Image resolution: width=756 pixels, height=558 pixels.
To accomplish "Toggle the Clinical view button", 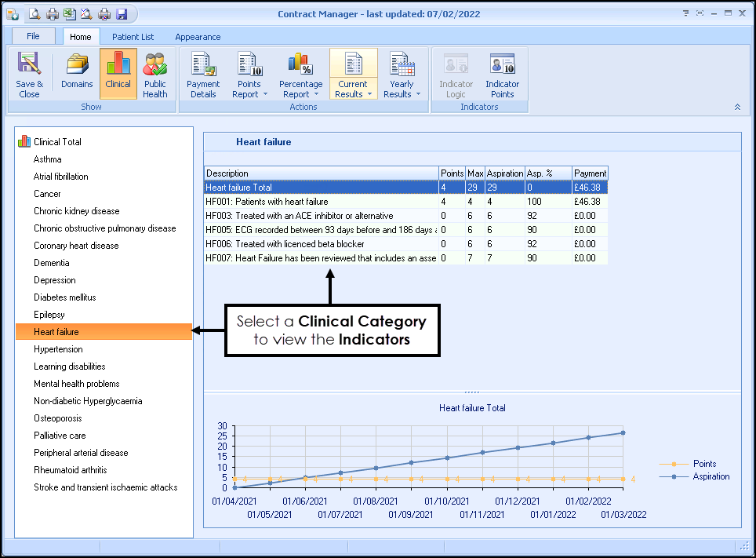I will pos(118,75).
